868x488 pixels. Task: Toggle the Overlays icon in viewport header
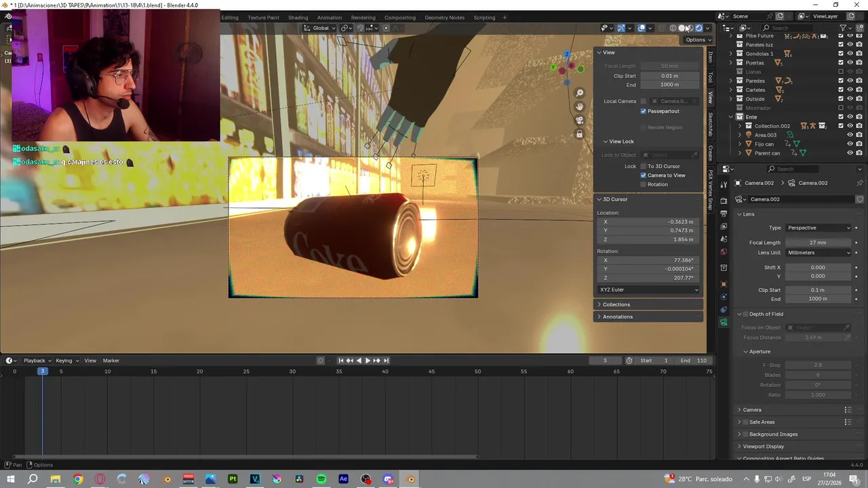(642, 28)
